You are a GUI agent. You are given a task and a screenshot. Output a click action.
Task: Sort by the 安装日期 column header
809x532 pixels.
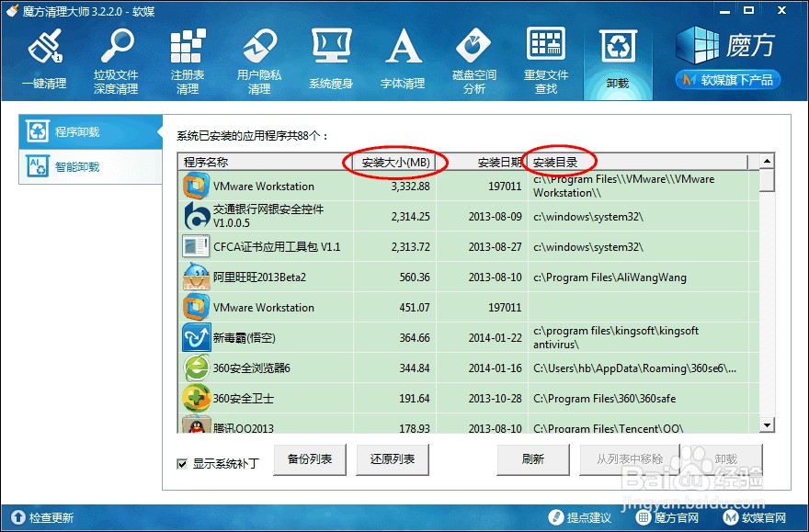(482, 162)
